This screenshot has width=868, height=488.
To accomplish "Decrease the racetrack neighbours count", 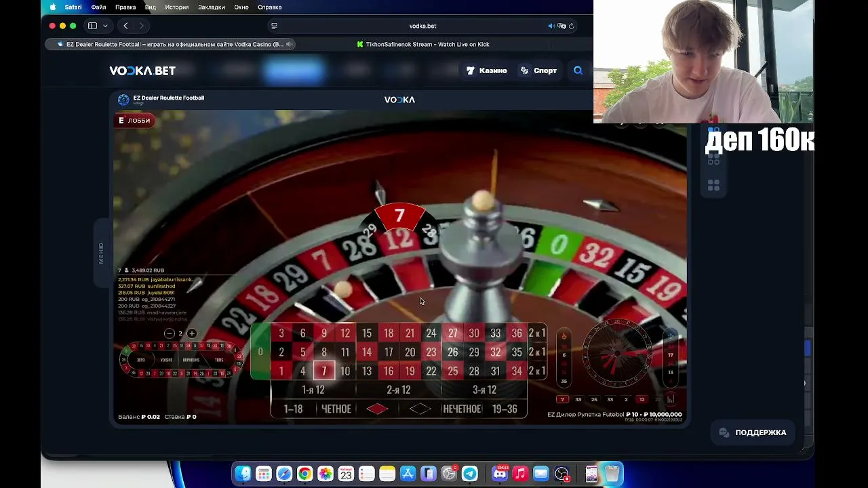I will [x=170, y=333].
